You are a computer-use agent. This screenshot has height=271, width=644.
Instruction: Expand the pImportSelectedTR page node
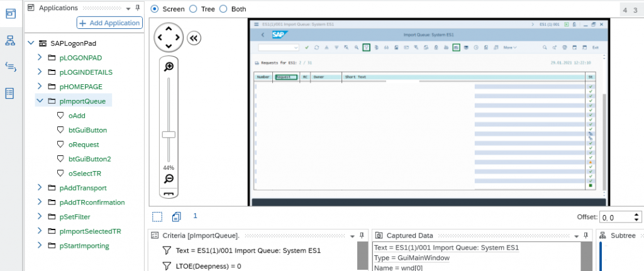40,231
